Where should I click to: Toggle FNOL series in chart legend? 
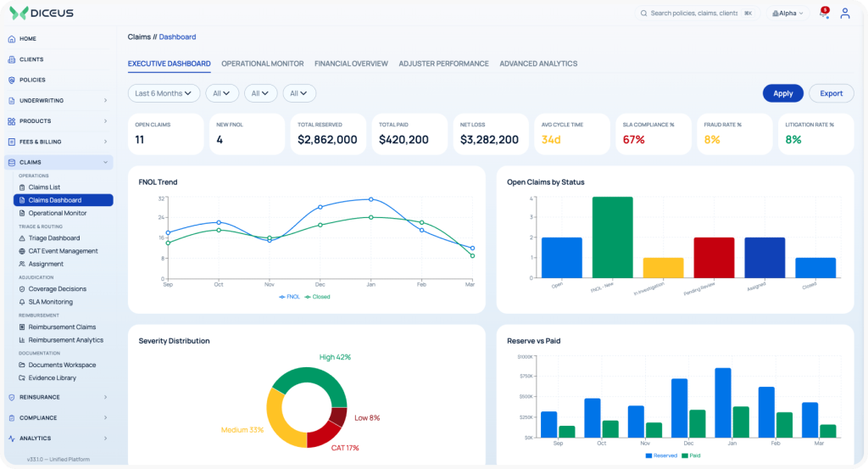pos(289,297)
